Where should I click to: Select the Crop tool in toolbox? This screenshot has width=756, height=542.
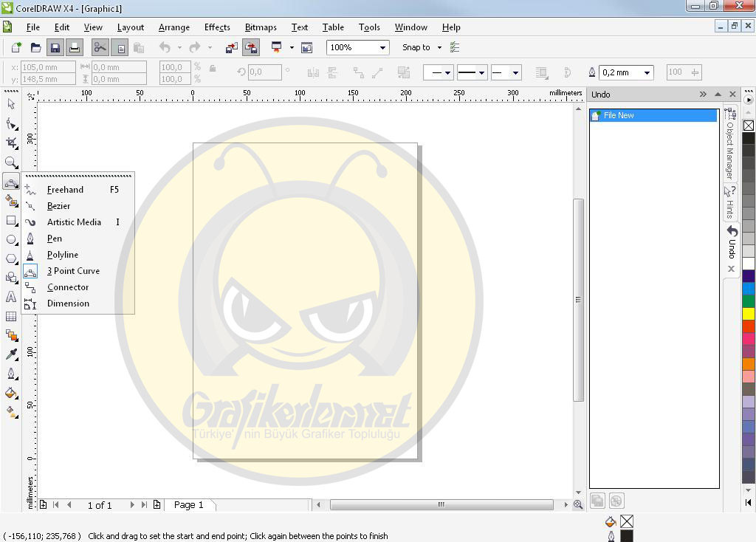click(11, 143)
